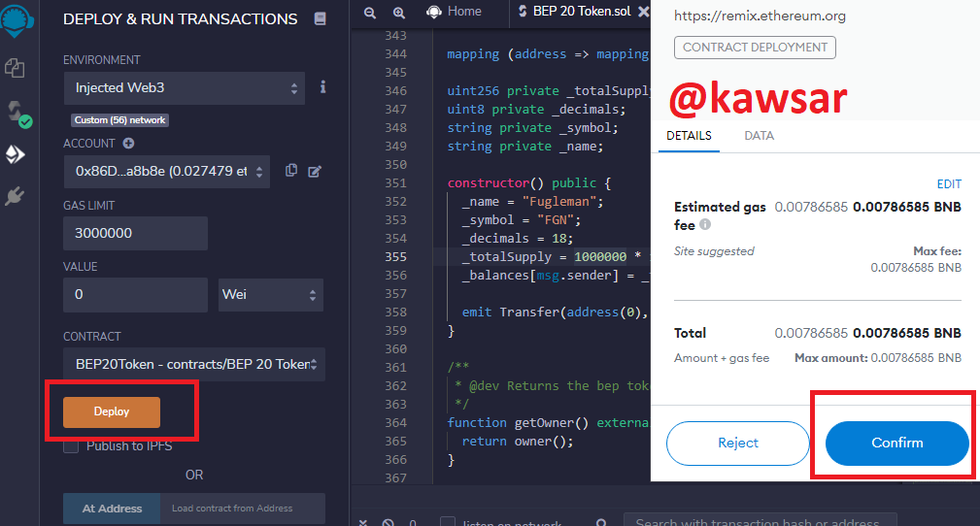
Task: Click the Gas Limit field showing 3000000
Action: (136, 234)
